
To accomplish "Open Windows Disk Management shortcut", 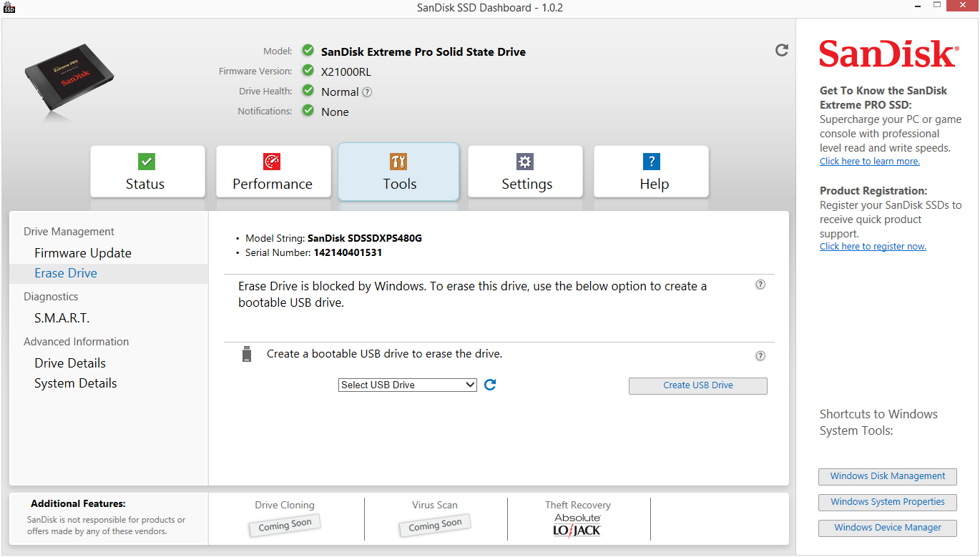I will [888, 476].
